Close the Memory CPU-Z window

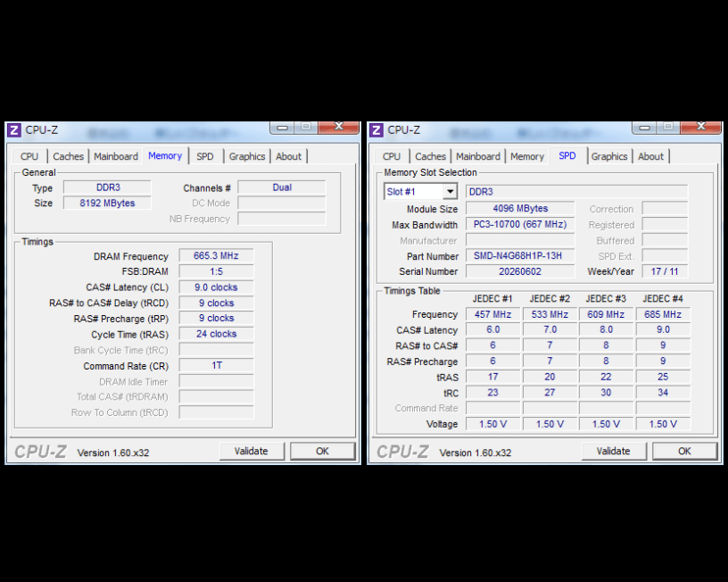(339, 128)
